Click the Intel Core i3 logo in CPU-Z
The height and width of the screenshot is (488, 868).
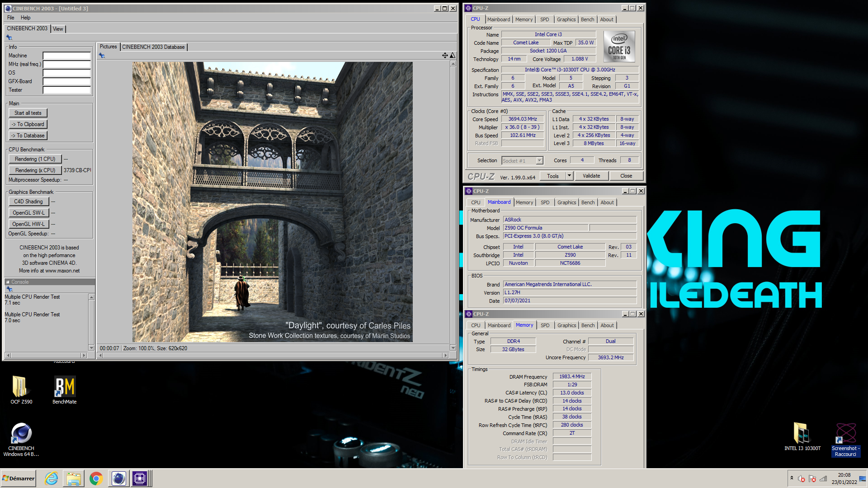pyautogui.click(x=619, y=47)
